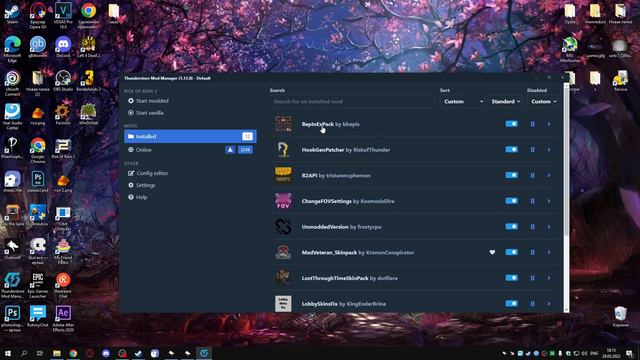Toggle off the R2API mod
This screenshot has width=640, height=360.
(x=511, y=175)
